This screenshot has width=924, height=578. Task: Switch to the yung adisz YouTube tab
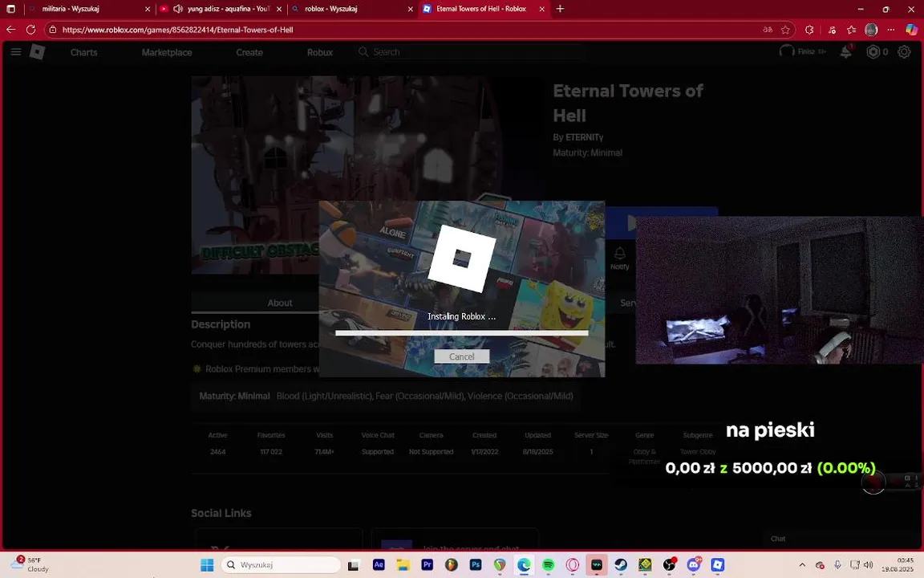coord(221,9)
